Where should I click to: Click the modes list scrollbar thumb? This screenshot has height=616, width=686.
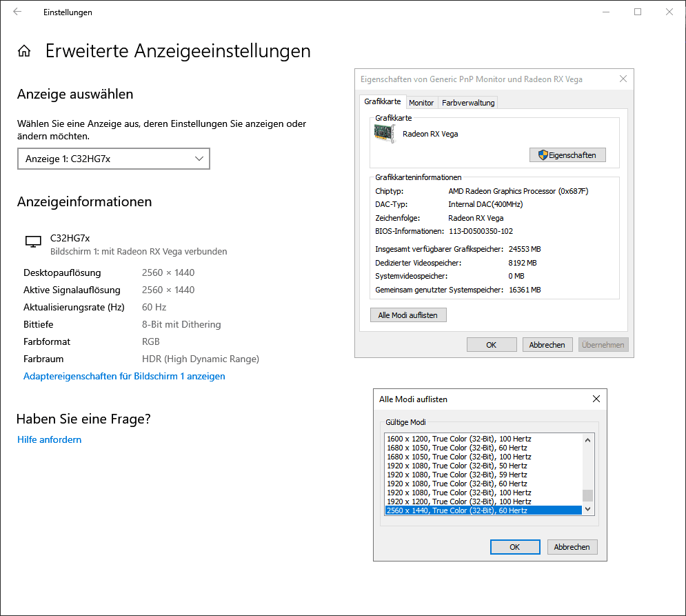click(587, 495)
